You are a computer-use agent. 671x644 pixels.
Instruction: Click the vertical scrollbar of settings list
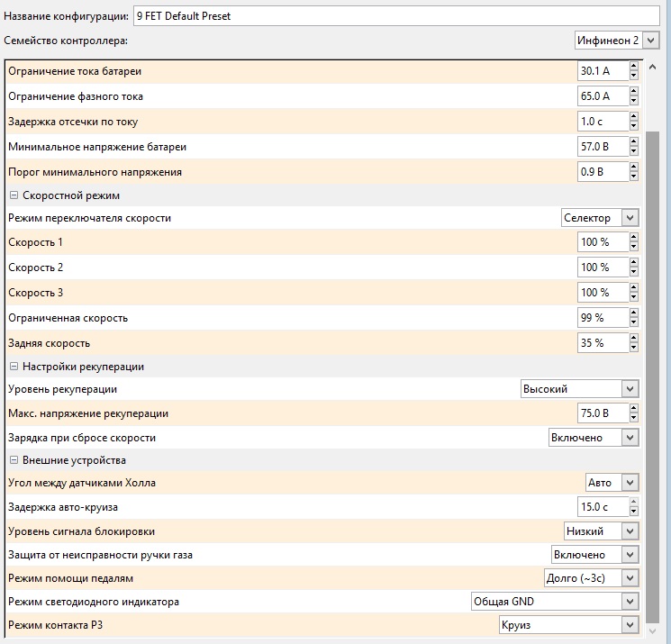tap(653, 360)
